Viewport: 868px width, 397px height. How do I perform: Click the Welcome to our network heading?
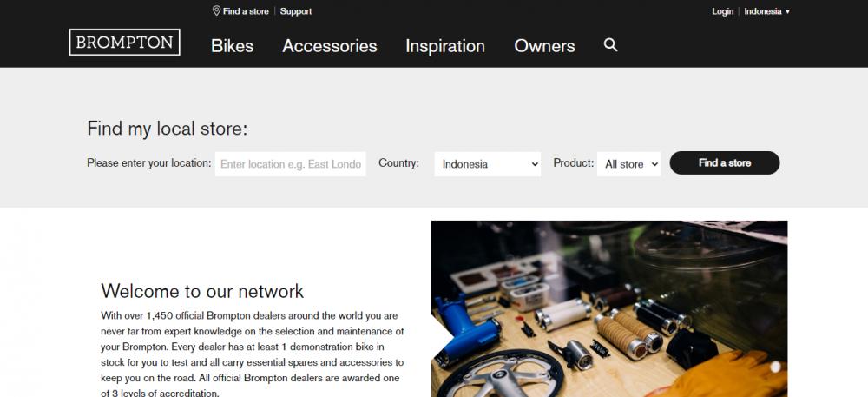[x=202, y=291]
